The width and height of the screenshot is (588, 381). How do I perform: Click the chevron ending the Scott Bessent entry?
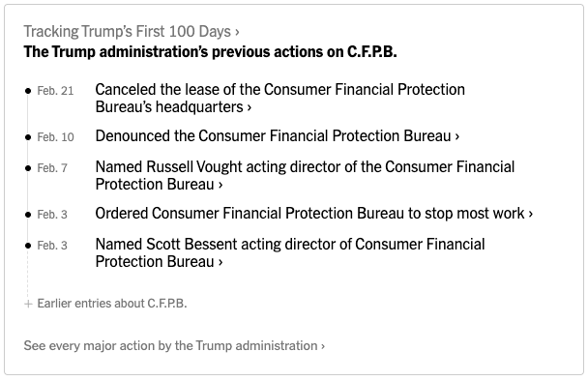[220, 262]
